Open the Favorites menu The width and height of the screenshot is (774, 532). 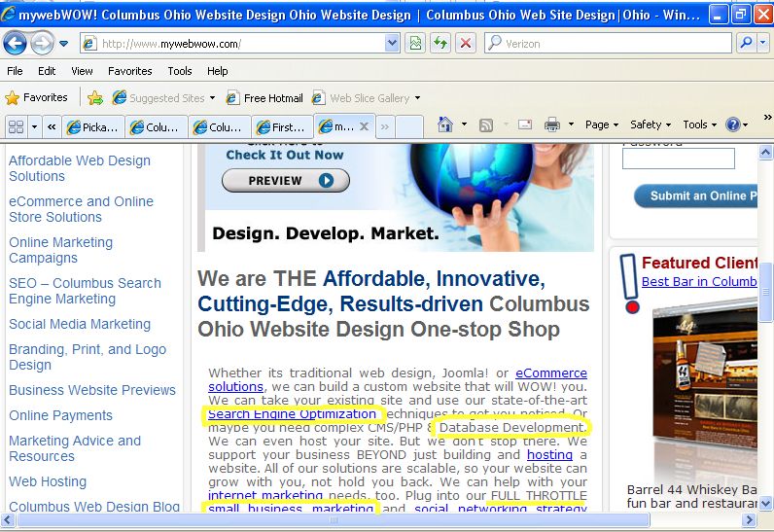point(130,71)
